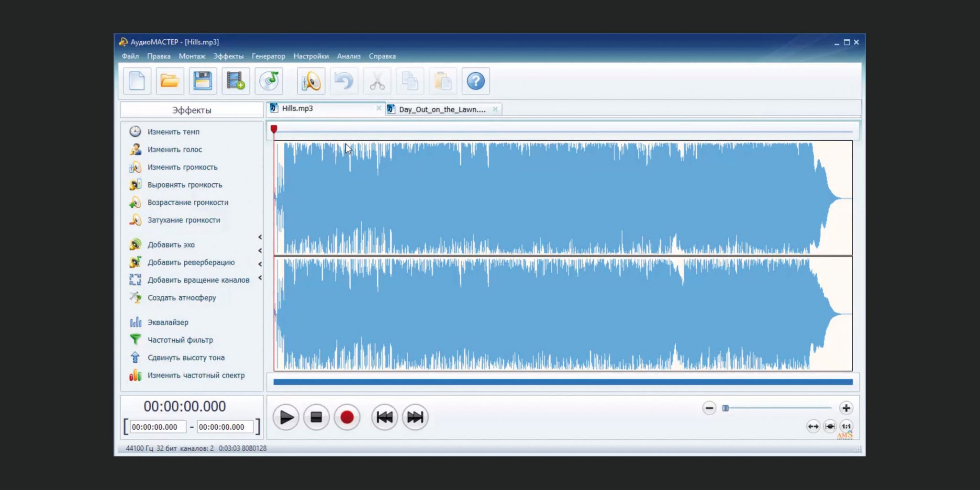Click the selection start time field
The width and height of the screenshot is (980, 490).
[x=158, y=427]
